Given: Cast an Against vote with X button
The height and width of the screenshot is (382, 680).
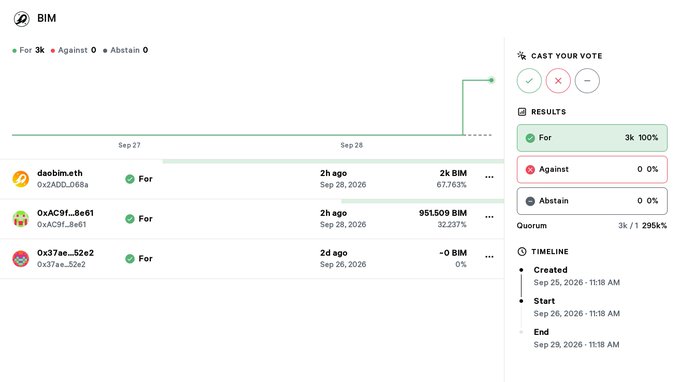Looking at the screenshot, I should 558,81.
